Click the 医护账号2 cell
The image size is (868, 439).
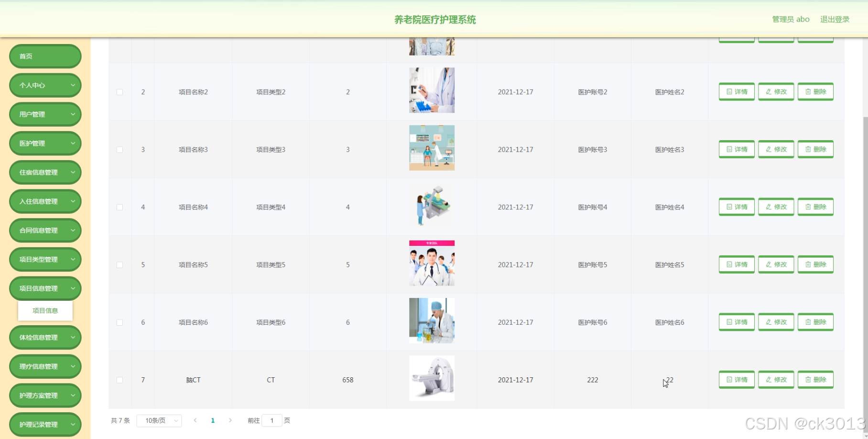coord(593,92)
